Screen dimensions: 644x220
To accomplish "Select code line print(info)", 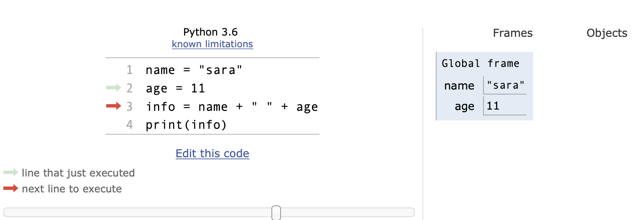I will (187, 125).
